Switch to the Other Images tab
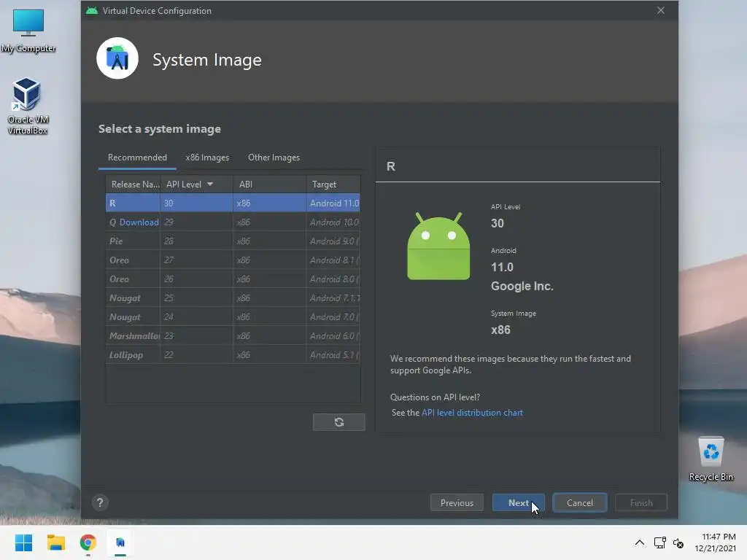Screen dimensions: 747x560 [x=274, y=157]
